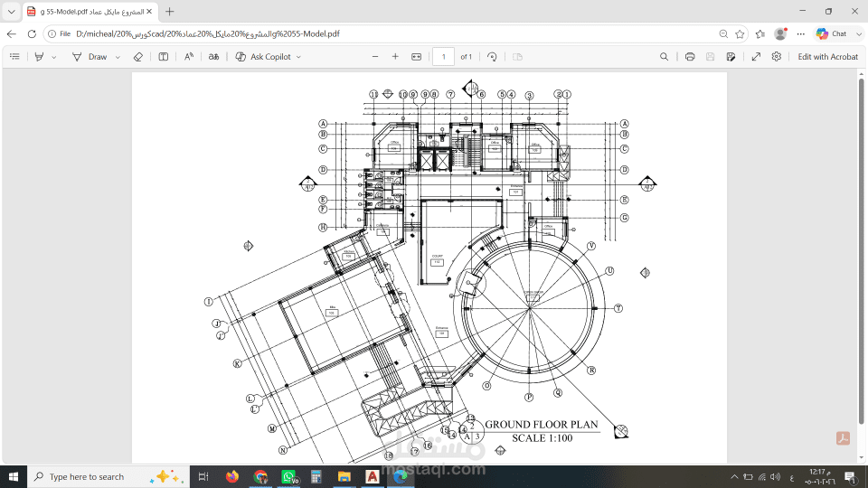Click the page number field
868x488 pixels.
[x=443, y=56]
